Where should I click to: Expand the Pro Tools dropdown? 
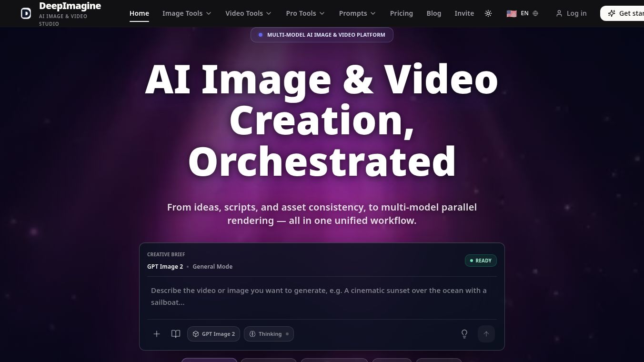[x=305, y=13]
